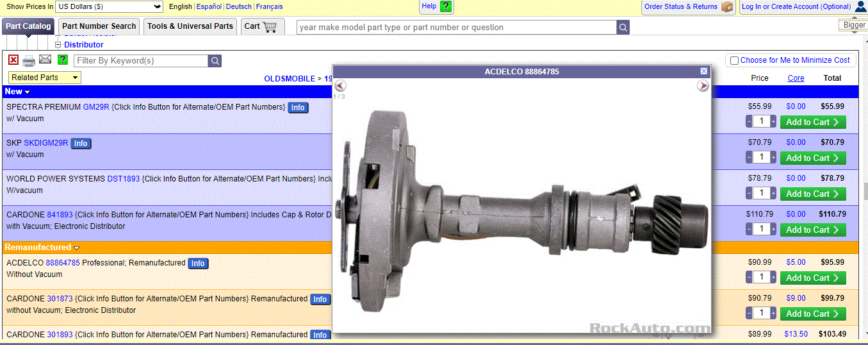This screenshot has height=345, width=868.
Task: Open Tools & Universal Parts tab
Action: (x=190, y=26)
